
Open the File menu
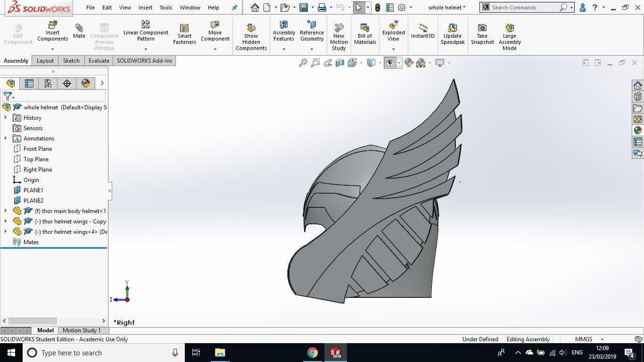coord(91,8)
